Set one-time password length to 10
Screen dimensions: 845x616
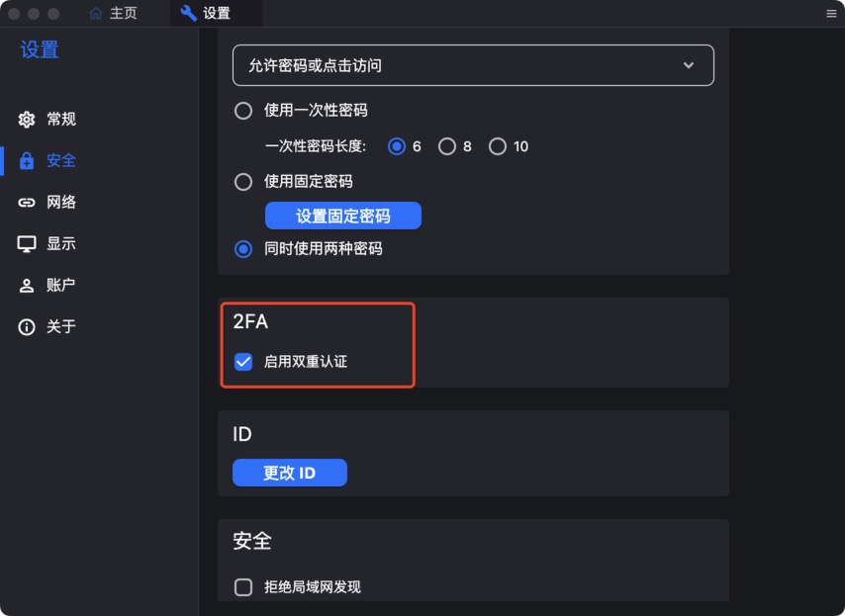coord(498,146)
